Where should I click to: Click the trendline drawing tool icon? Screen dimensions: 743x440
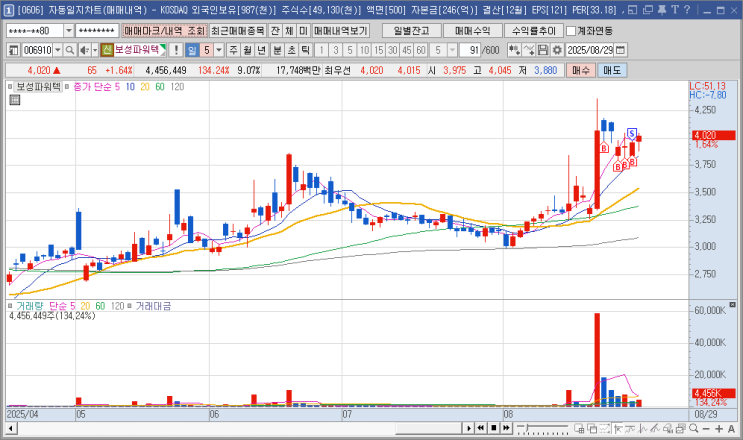click(656, 428)
